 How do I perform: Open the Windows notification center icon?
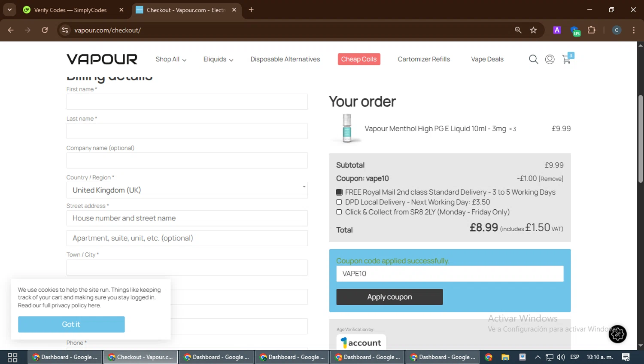[x=626, y=357]
